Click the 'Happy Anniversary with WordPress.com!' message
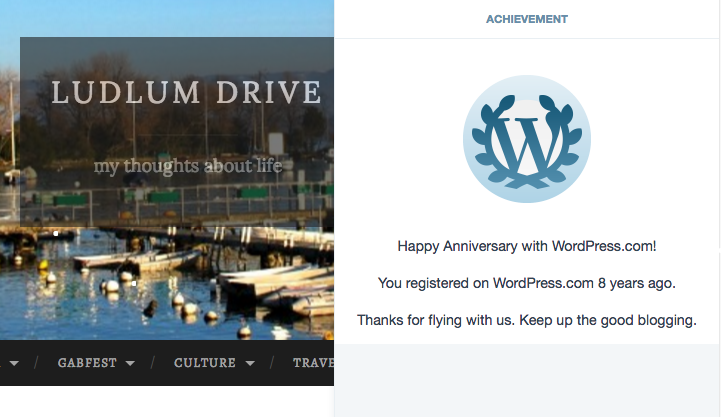Screen dimensions: 721x417 click(x=527, y=245)
